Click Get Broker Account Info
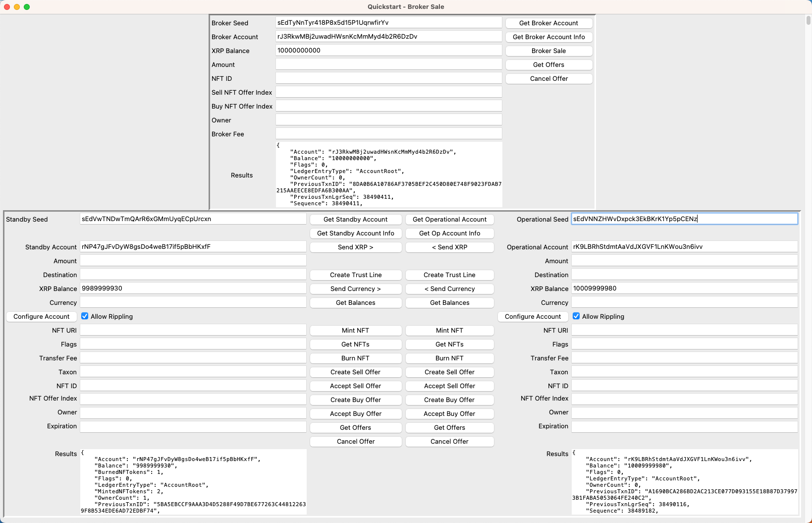The image size is (812, 523). (548, 37)
